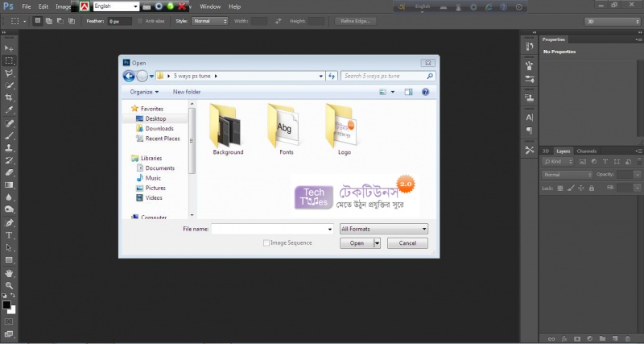This screenshot has height=344, width=644.
Task: Choose New selection mode in options bar
Action: [x=38, y=21]
